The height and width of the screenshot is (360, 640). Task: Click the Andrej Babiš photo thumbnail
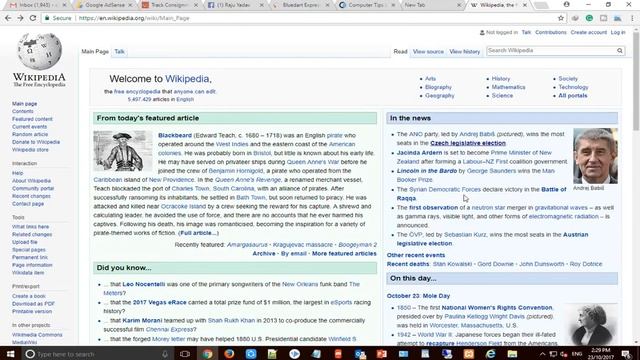coord(595,156)
